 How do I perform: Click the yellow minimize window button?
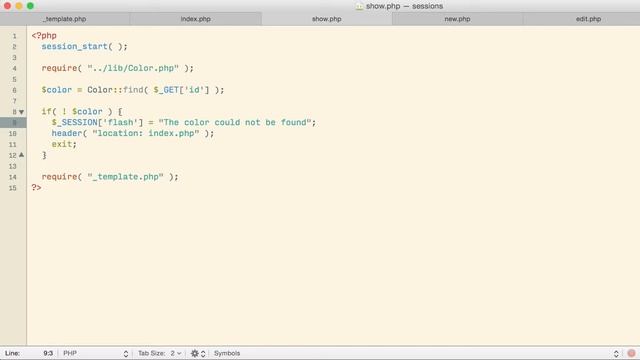[19, 6]
